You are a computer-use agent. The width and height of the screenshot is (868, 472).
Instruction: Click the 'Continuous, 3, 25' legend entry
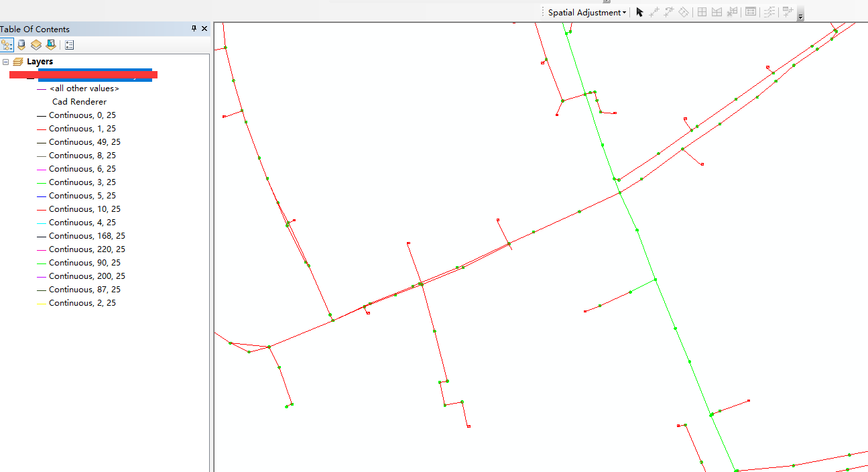tap(82, 182)
